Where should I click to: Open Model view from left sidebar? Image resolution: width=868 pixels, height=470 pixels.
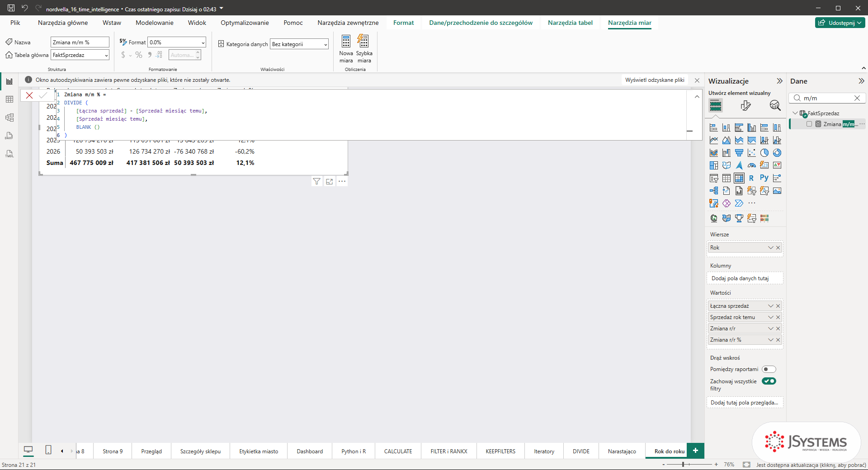coord(9,117)
